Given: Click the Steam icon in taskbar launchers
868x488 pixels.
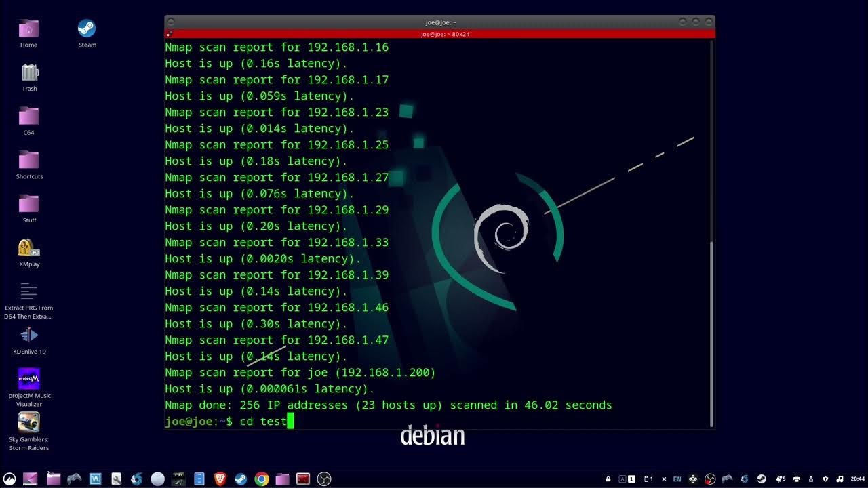Looking at the screenshot, I should click(x=241, y=479).
